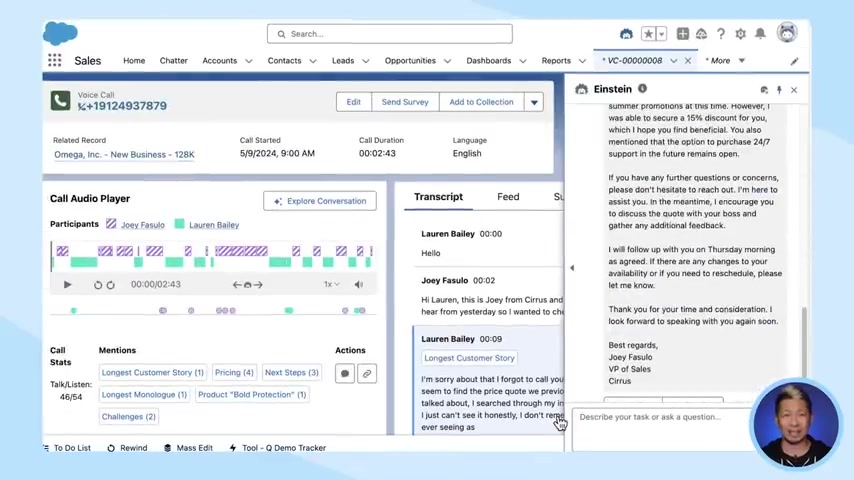Click the Voice Call phone icon
The height and width of the screenshot is (480, 854).
pyautogui.click(x=60, y=101)
